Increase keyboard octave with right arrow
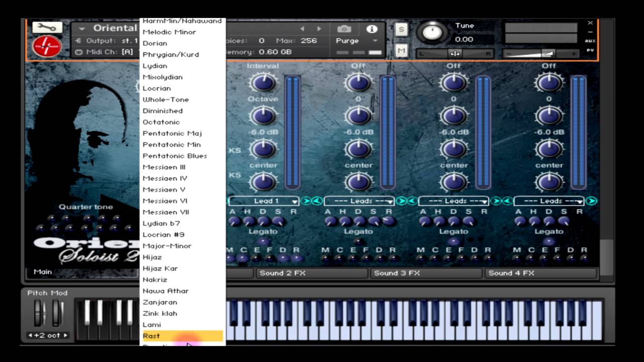This screenshot has width=644, height=362. coord(65,335)
